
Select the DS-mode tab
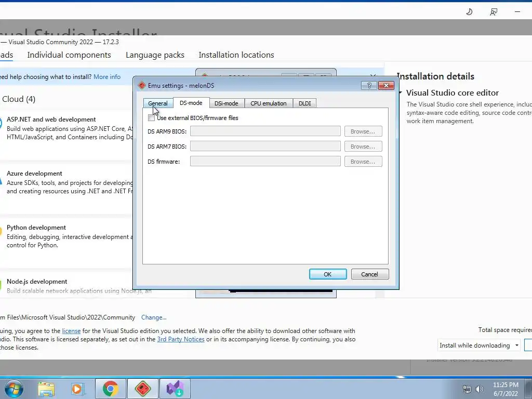coord(191,103)
